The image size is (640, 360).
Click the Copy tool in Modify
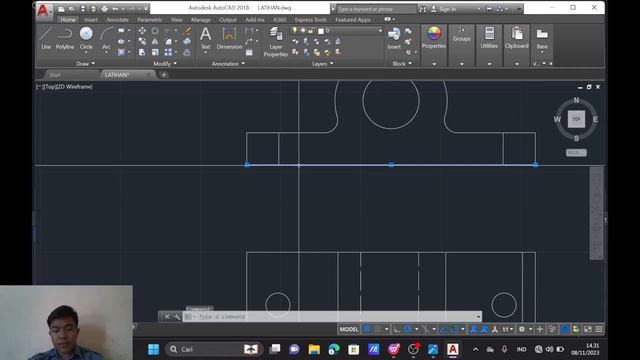(x=142, y=41)
